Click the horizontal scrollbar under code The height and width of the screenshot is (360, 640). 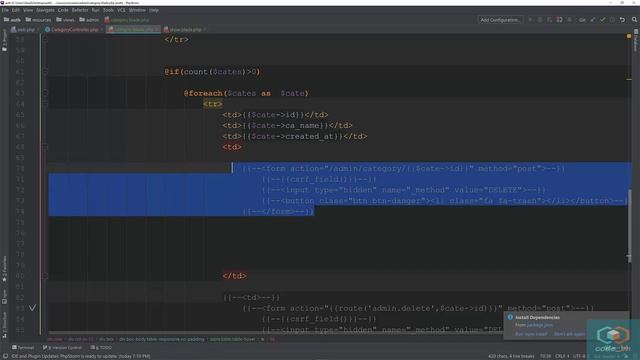coord(276,333)
